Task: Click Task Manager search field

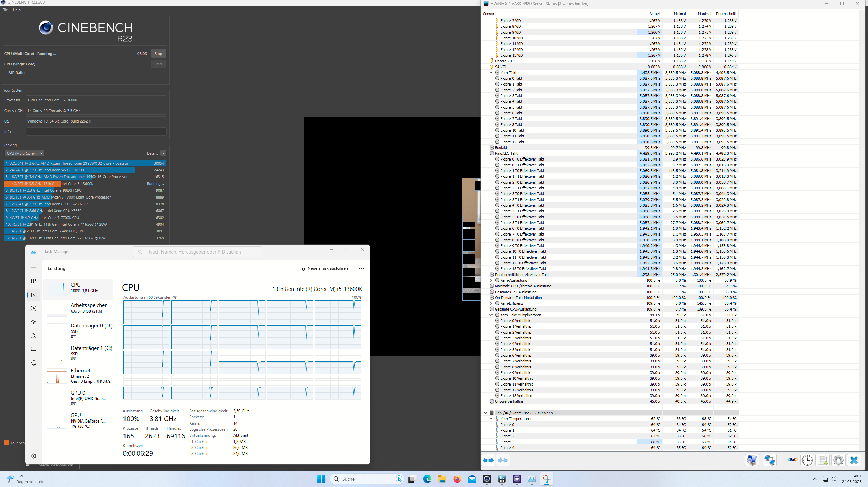Action: tap(198, 252)
